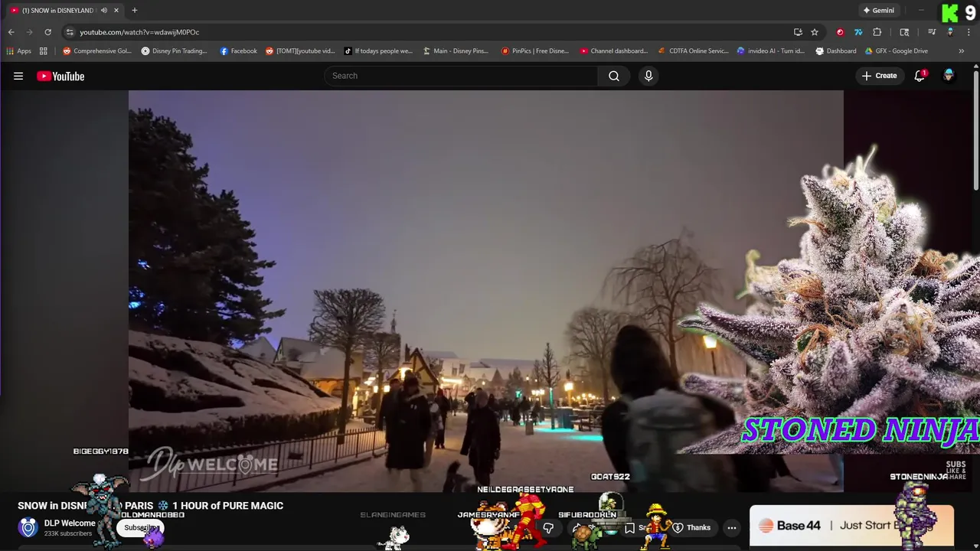This screenshot has width=980, height=551.
Task: View site information icon in address bar
Action: click(70, 32)
